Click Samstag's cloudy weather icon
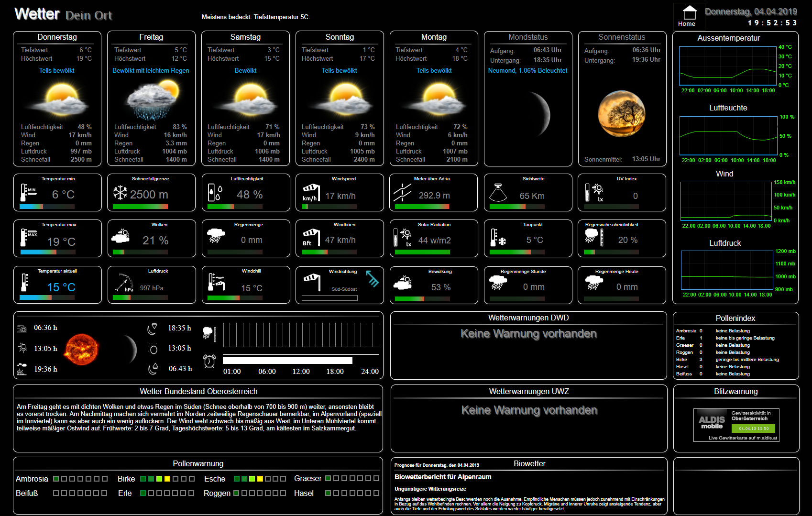812x516 pixels. point(246,99)
